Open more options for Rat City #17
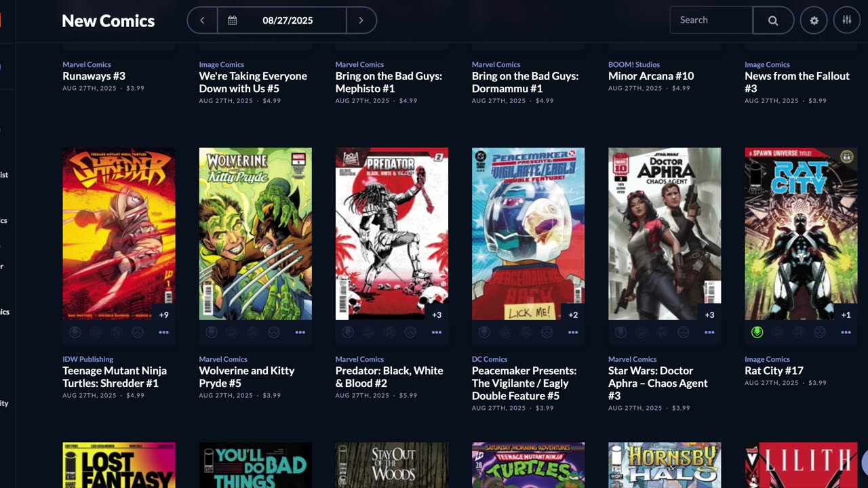Image resolution: width=868 pixels, height=488 pixels. pos(845,332)
